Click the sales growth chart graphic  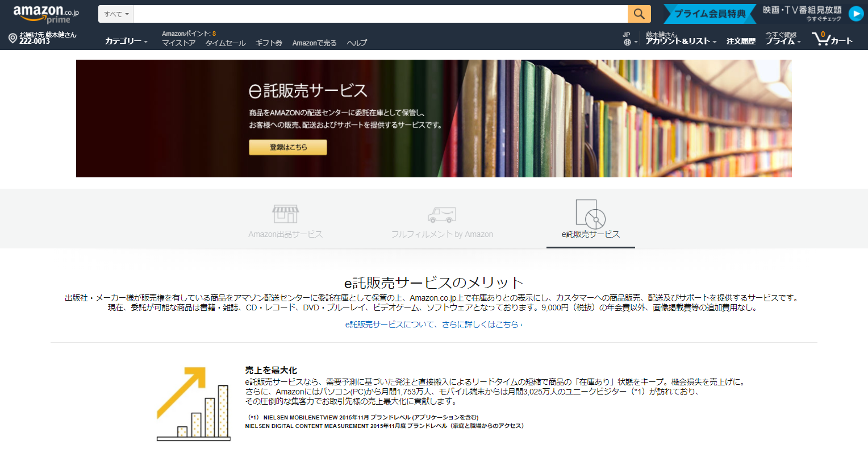point(194,404)
